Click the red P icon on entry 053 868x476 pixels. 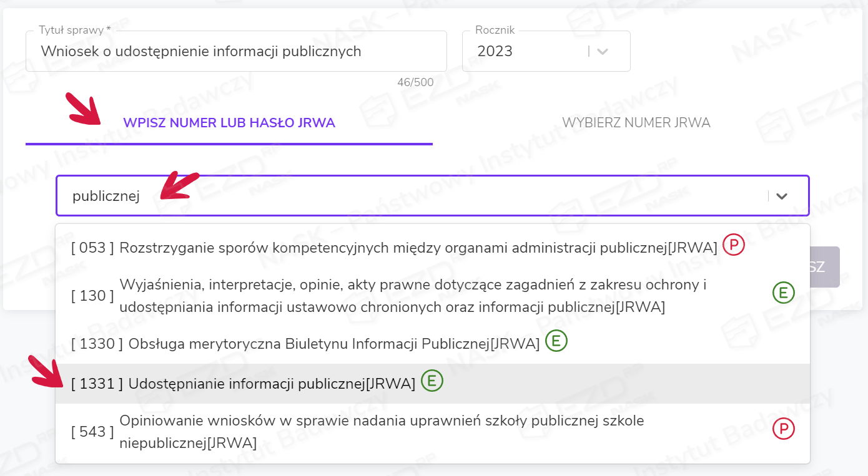(734, 246)
